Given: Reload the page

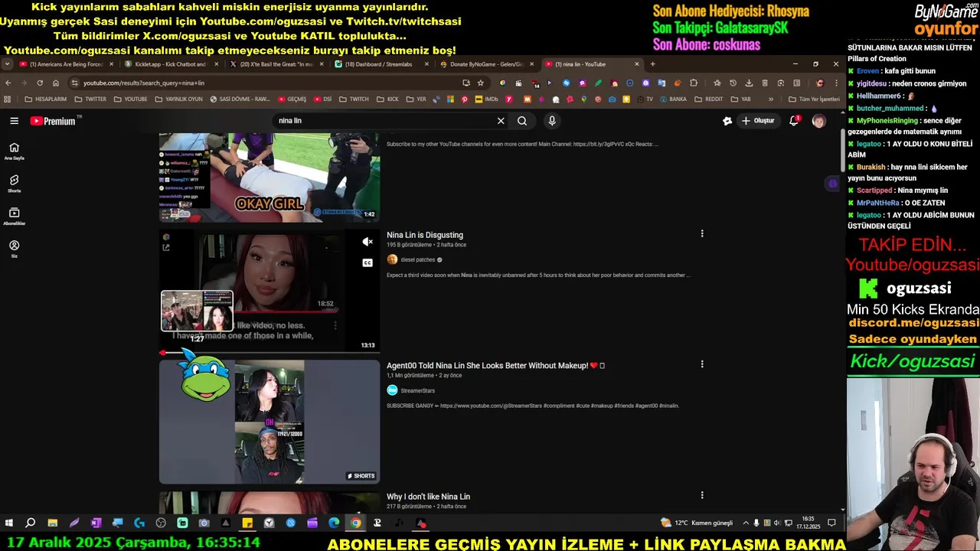Looking at the screenshot, I should (x=40, y=83).
